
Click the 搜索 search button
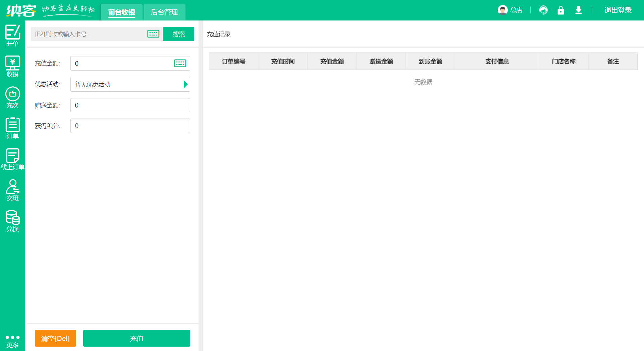(178, 34)
